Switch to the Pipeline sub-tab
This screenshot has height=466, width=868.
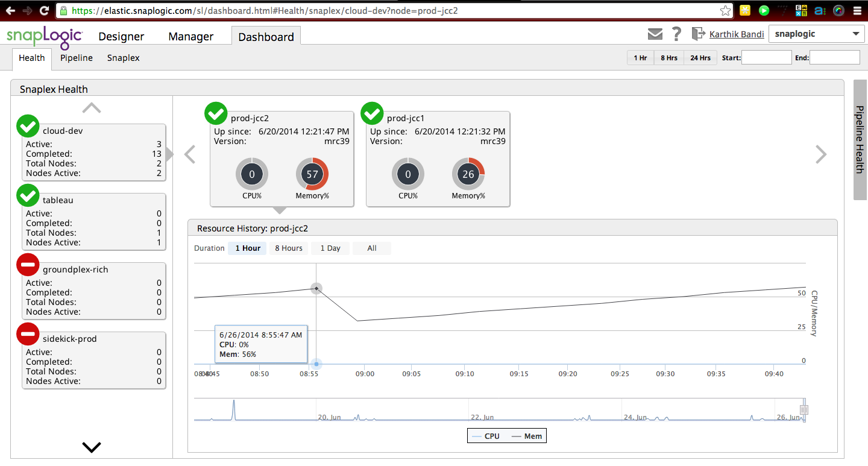[77, 58]
